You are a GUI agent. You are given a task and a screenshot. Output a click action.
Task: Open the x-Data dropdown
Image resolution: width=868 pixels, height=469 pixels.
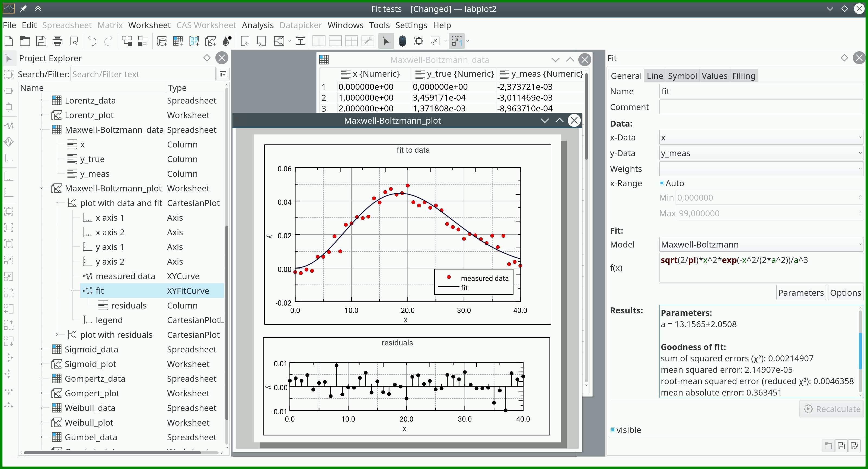(761, 137)
